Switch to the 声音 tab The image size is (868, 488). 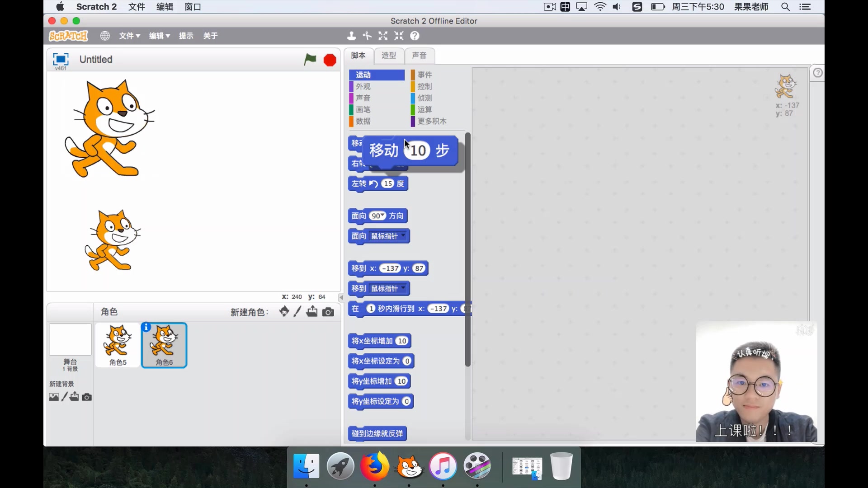[419, 55]
